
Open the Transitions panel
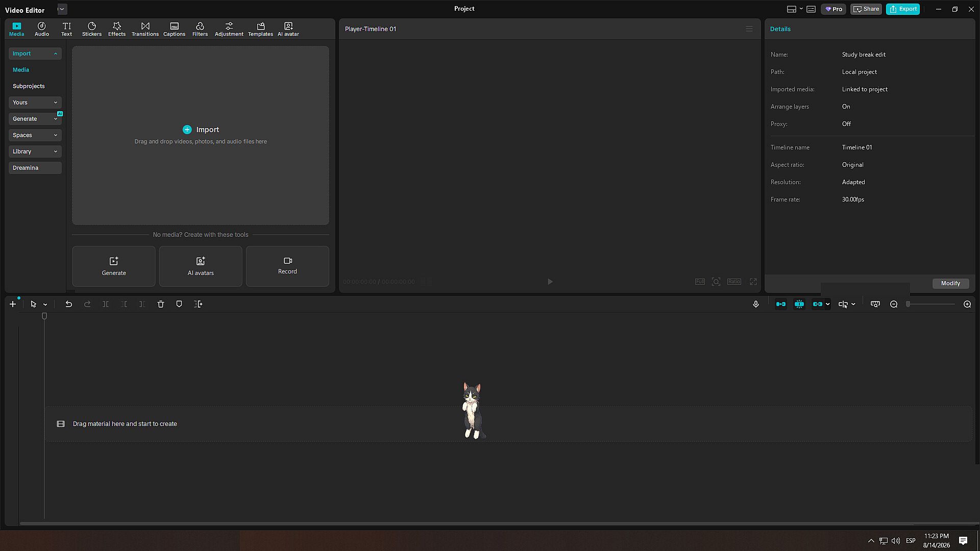pyautogui.click(x=145, y=29)
